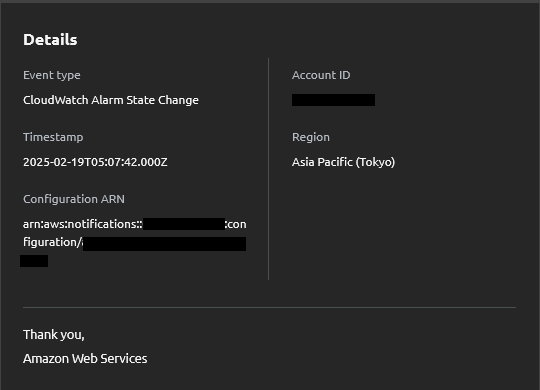
Task: Click the horizontal separator above Thank you
Action: 269,307
